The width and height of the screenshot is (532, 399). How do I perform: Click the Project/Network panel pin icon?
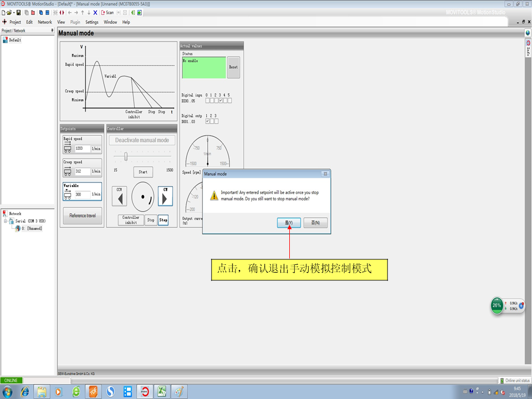[x=52, y=30]
